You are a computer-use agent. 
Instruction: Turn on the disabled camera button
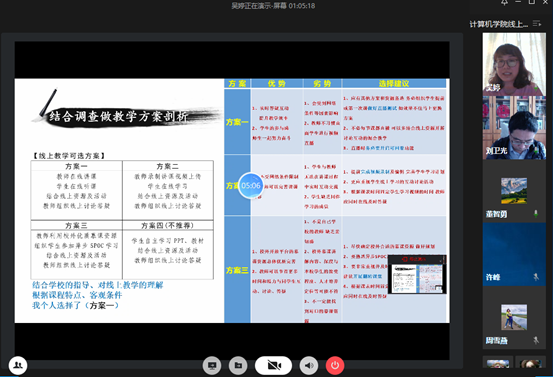pyautogui.click(x=273, y=365)
